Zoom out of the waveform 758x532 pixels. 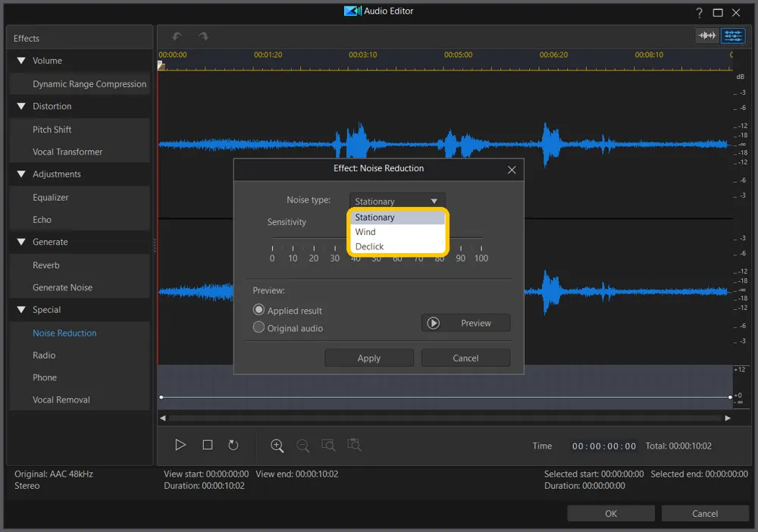tap(303, 446)
